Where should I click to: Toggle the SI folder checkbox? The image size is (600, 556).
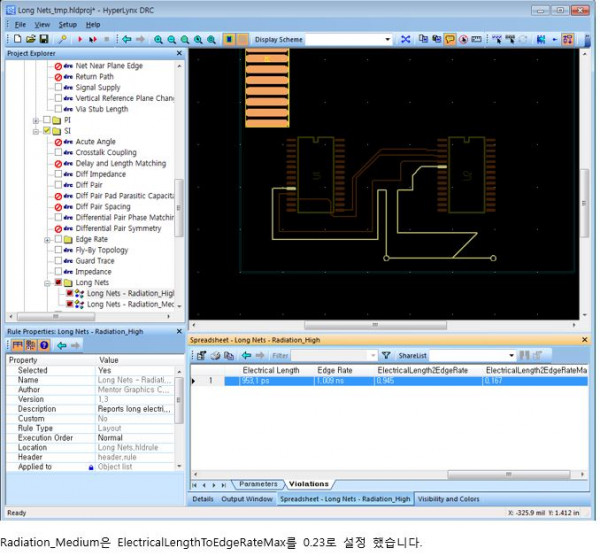coord(46,130)
